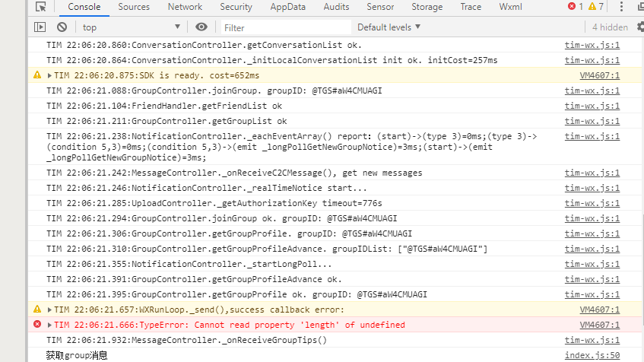This screenshot has width=644, height=362.
Task: Click the yellow warning count badge
Action: (596, 7)
